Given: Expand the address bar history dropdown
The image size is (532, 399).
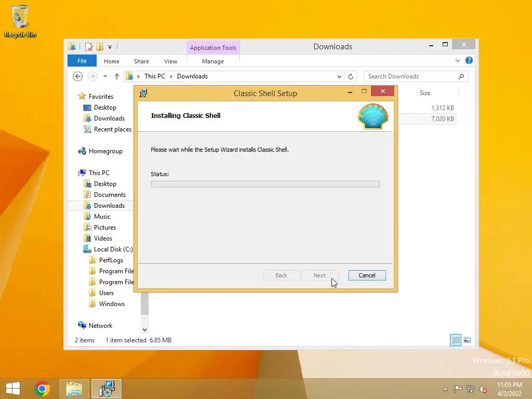Looking at the screenshot, I should 339,77.
